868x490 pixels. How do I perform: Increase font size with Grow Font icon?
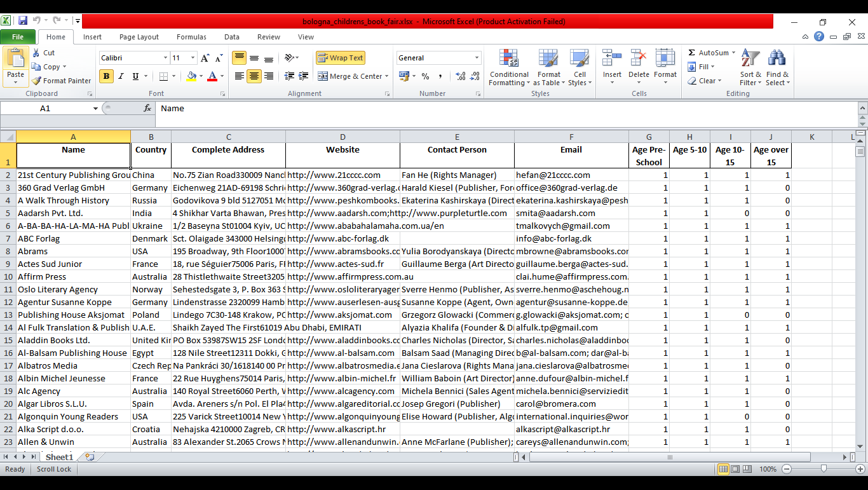pos(205,58)
